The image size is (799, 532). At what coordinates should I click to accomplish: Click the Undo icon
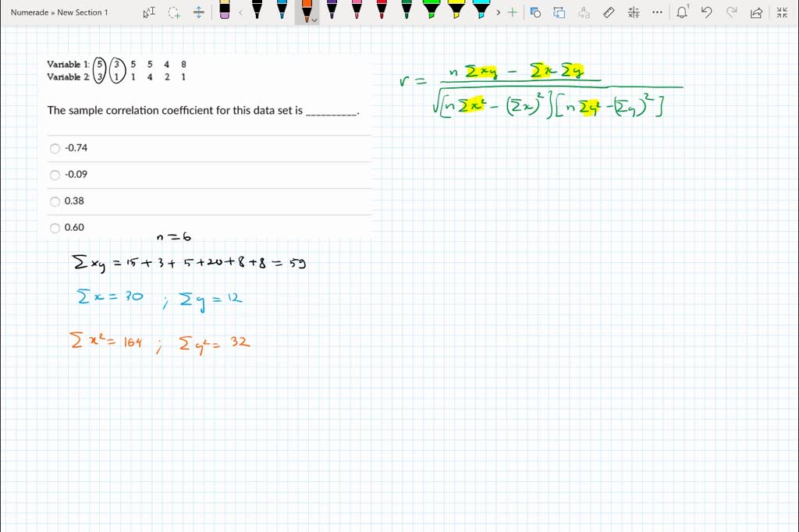coord(706,12)
